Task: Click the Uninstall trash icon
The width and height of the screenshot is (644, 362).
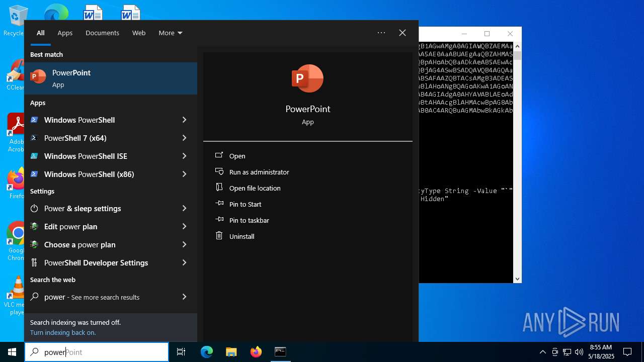Action: coord(219,236)
